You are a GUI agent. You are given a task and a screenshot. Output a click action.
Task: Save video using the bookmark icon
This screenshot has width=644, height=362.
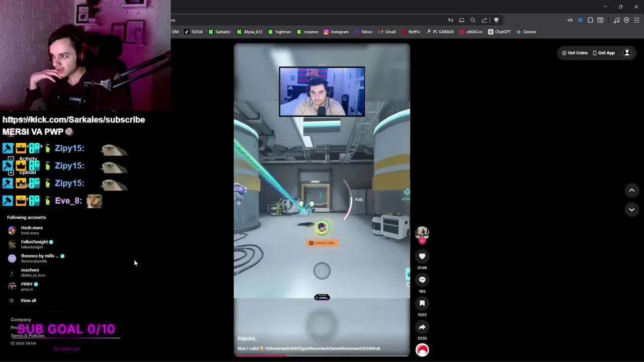[x=422, y=303]
